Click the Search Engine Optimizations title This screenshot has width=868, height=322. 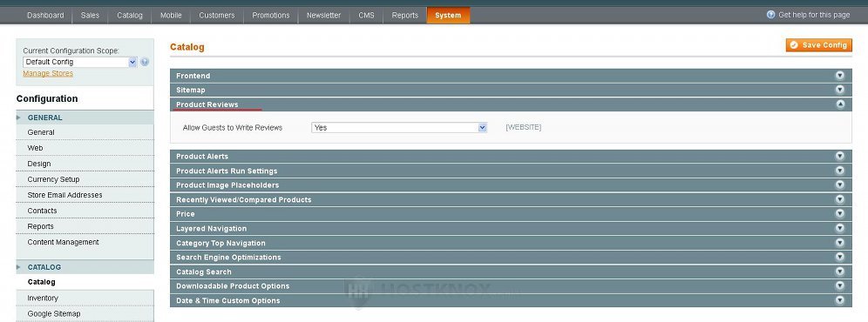[x=228, y=258]
